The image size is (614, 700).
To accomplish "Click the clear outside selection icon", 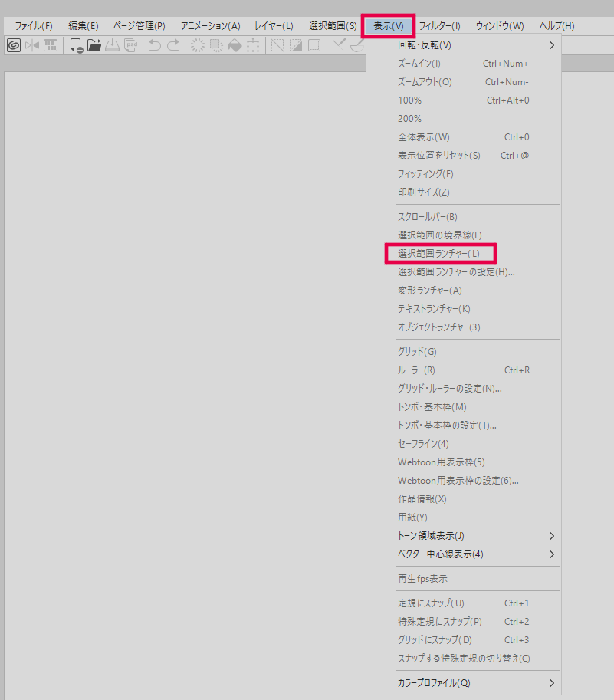I will pyautogui.click(x=216, y=45).
